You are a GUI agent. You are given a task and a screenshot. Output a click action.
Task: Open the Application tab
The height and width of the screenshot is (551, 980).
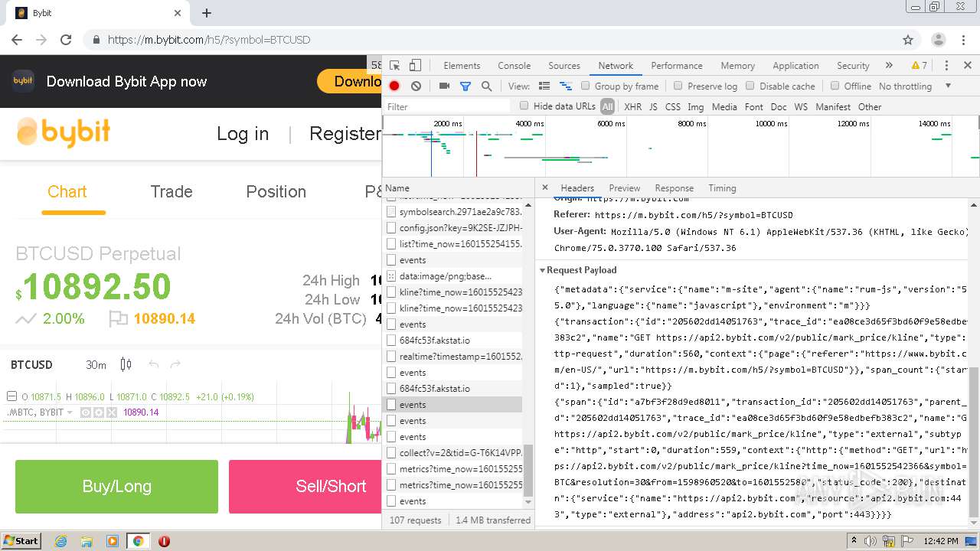pos(795,66)
